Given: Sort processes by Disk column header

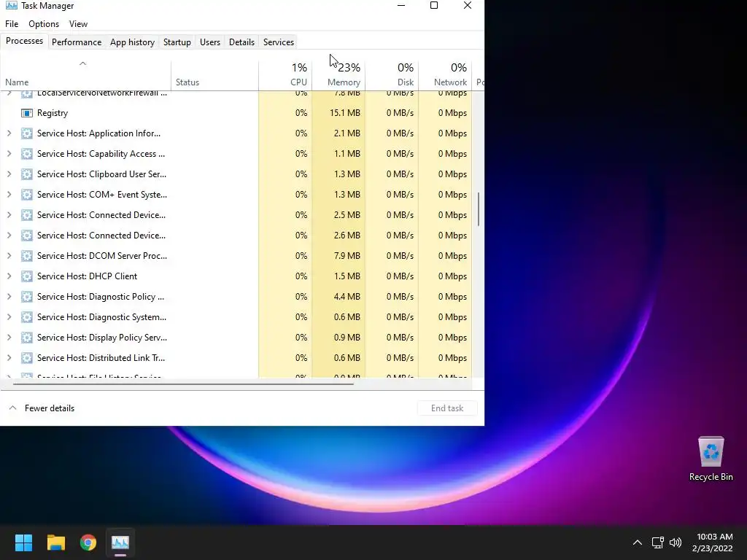Looking at the screenshot, I should 392,75.
